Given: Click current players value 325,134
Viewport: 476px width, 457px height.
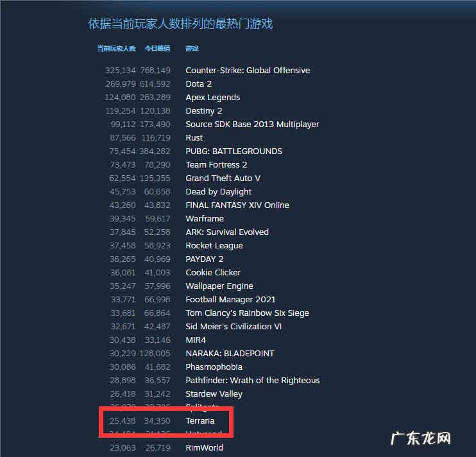Looking at the screenshot, I should [x=120, y=71].
